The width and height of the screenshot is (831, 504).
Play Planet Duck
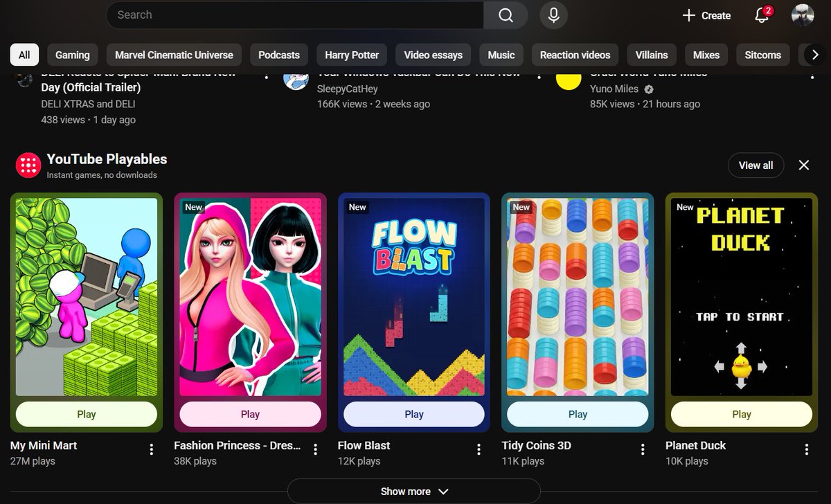tap(742, 414)
